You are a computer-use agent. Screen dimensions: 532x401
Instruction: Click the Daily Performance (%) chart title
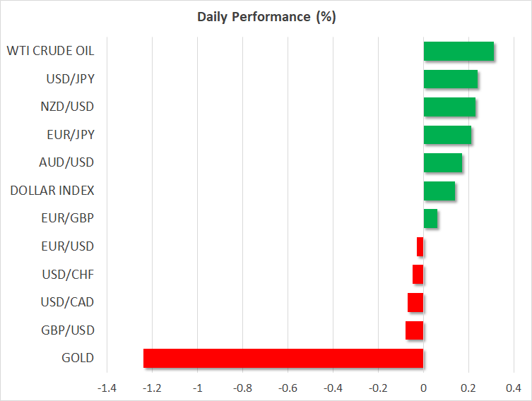pos(266,17)
